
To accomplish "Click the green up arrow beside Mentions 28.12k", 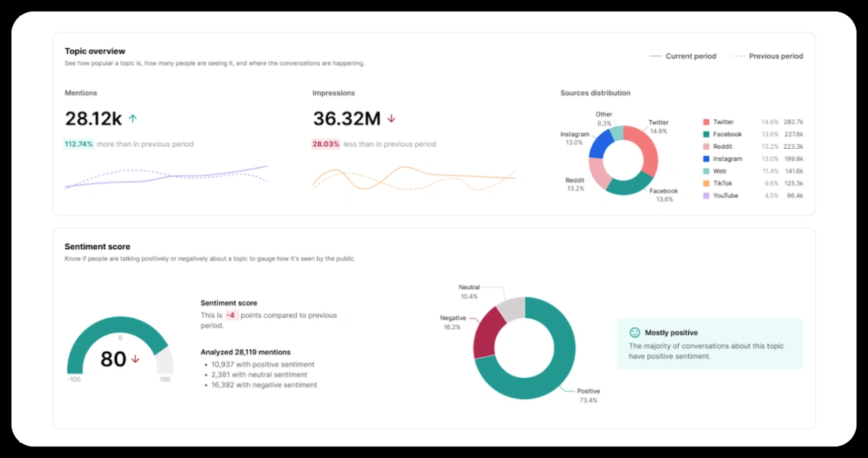I will [132, 118].
